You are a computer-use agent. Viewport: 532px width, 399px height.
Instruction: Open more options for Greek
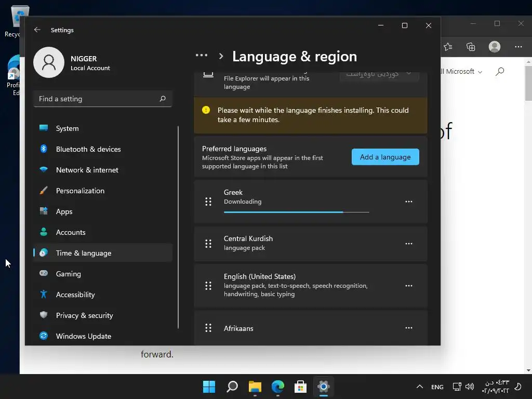click(409, 202)
